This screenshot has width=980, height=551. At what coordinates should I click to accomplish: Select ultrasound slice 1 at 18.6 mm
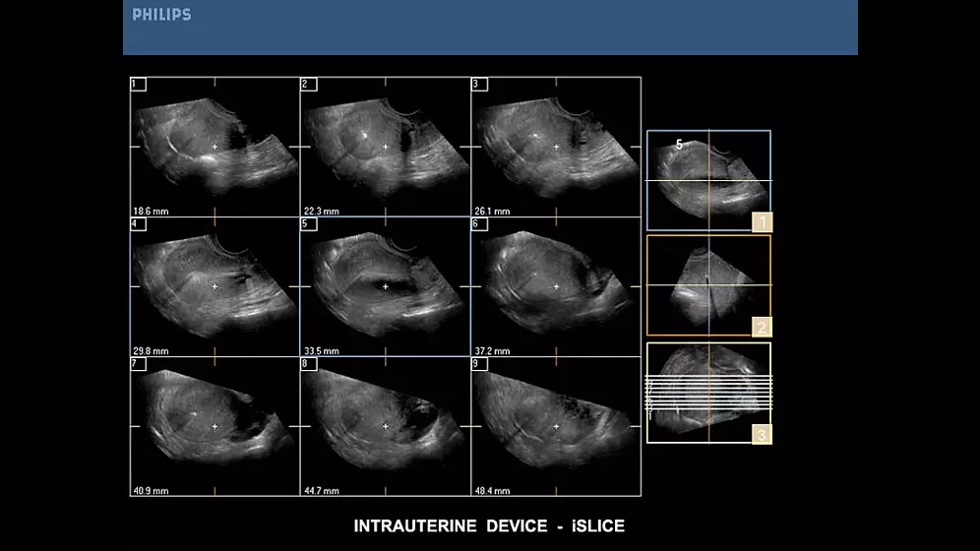coord(215,147)
